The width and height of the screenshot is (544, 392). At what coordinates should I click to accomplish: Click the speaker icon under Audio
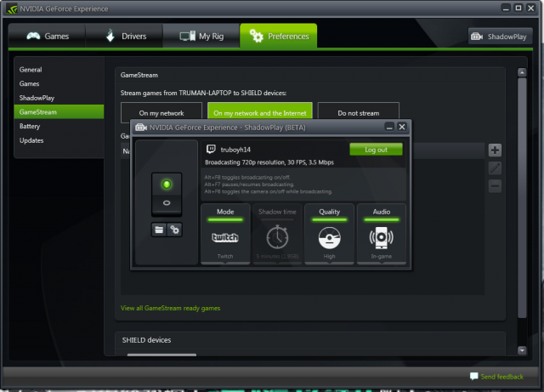click(x=382, y=238)
